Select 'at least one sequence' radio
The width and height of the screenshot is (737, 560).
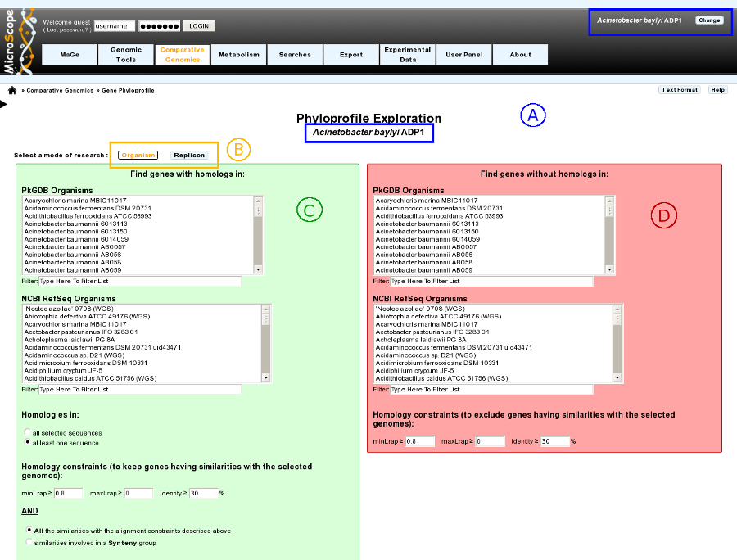pyautogui.click(x=27, y=442)
